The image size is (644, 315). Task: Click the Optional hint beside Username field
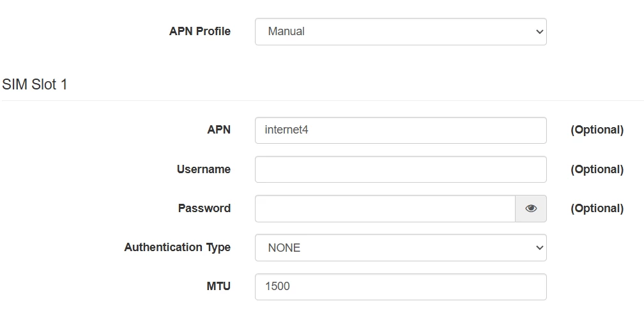click(597, 169)
